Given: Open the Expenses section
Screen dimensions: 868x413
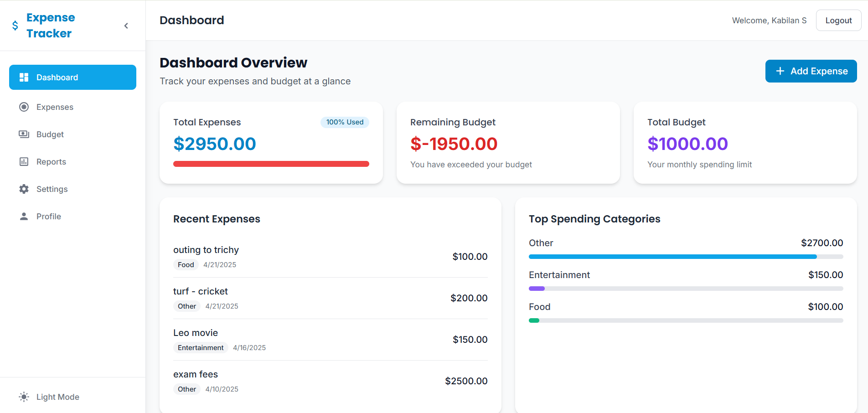Looking at the screenshot, I should pos(55,107).
